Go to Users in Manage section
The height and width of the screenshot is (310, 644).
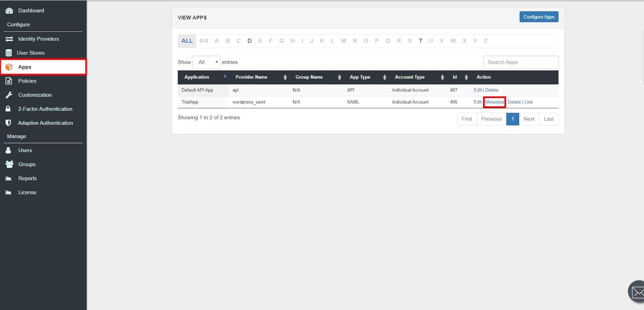[25, 150]
